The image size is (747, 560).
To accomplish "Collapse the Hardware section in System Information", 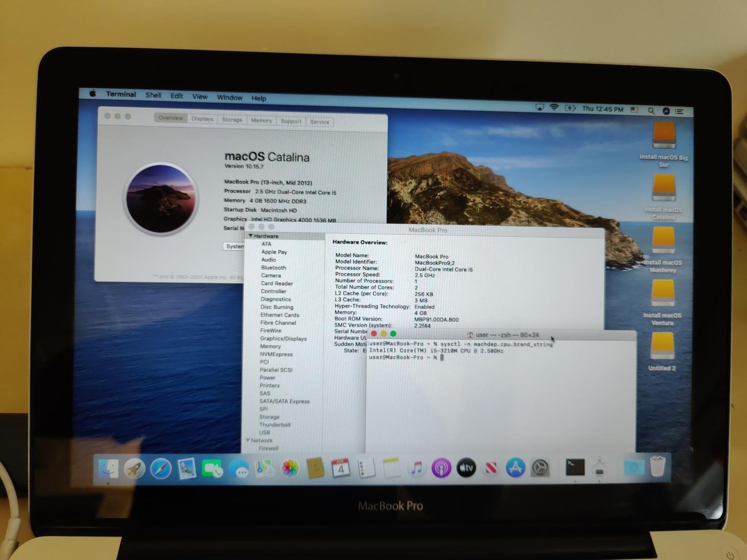I will [x=251, y=236].
